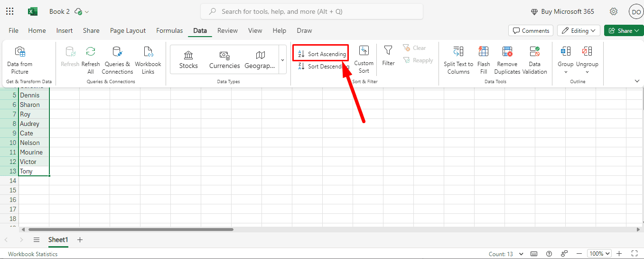The height and width of the screenshot is (259, 644).
Task: Open the settings gear
Action: 614,11
